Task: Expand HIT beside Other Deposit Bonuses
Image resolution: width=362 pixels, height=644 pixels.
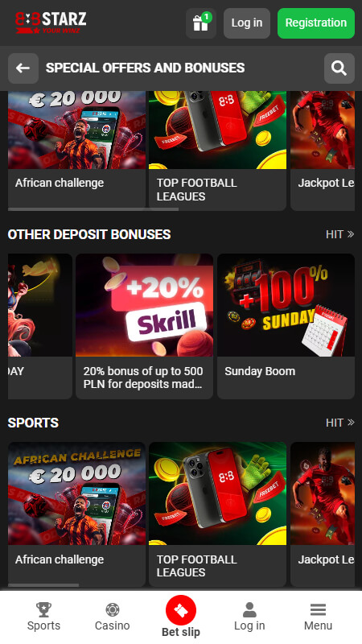Action: 339,234
